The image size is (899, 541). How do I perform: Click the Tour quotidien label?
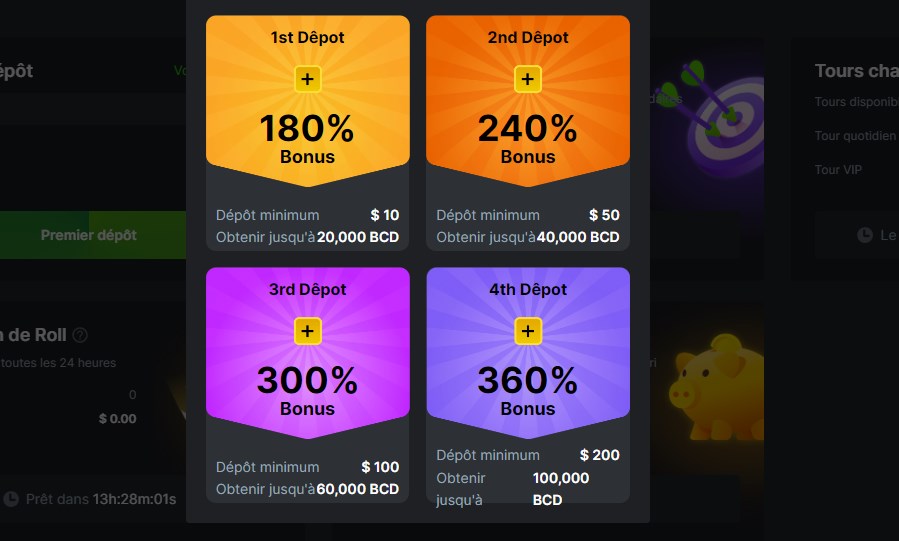pos(855,136)
